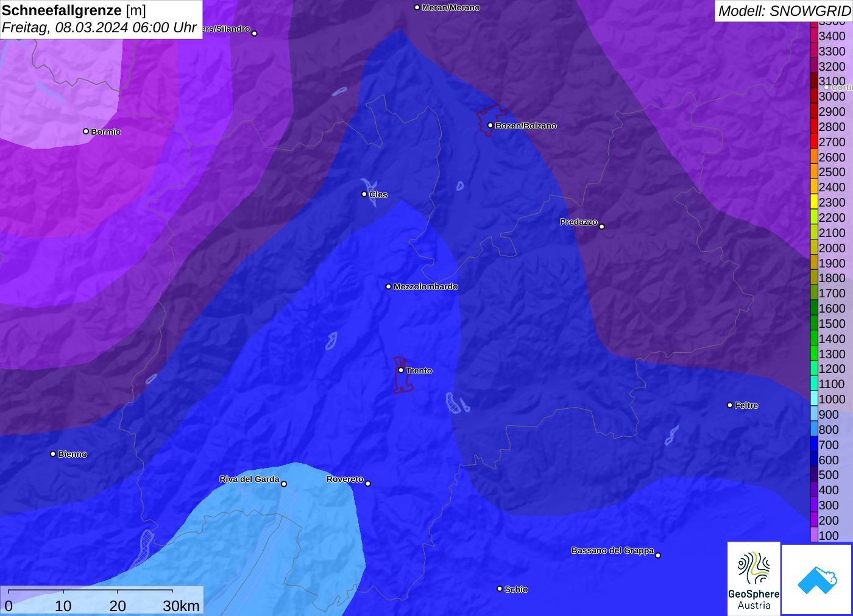This screenshot has height=616, width=853.
Task: Click the Predazzo location marker dot
Action: [x=602, y=227]
